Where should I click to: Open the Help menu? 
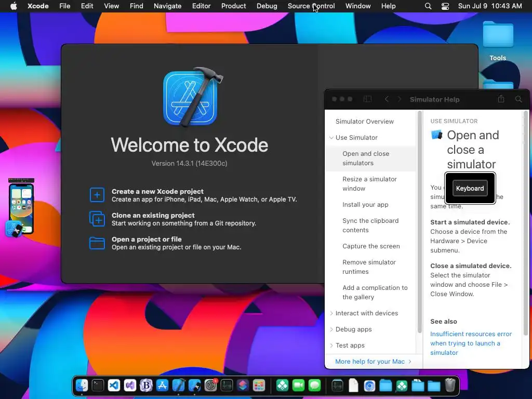[x=388, y=6]
